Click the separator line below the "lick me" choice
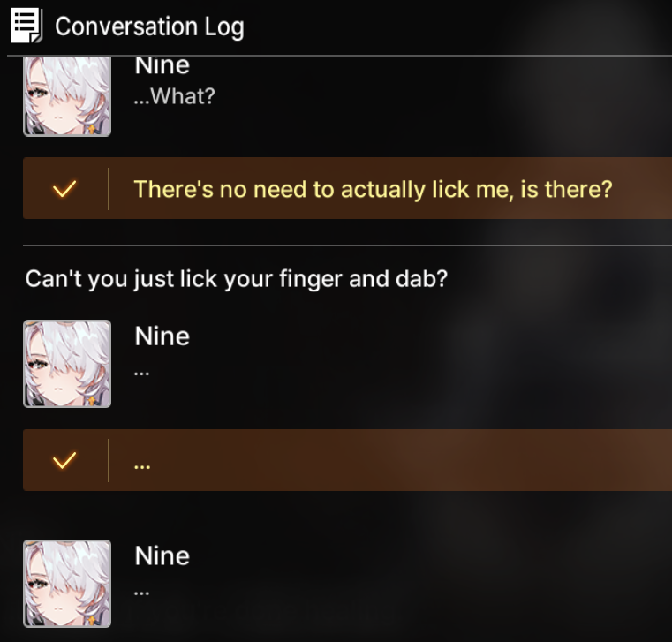Image resolution: width=672 pixels, height=642 pixels. (x=347, y=246)
